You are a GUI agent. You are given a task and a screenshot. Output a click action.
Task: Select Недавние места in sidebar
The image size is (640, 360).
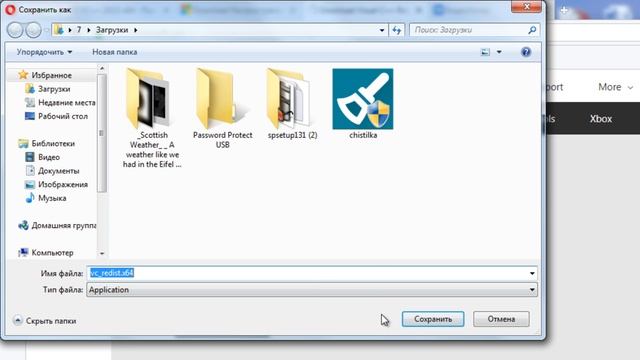[60, 102]
